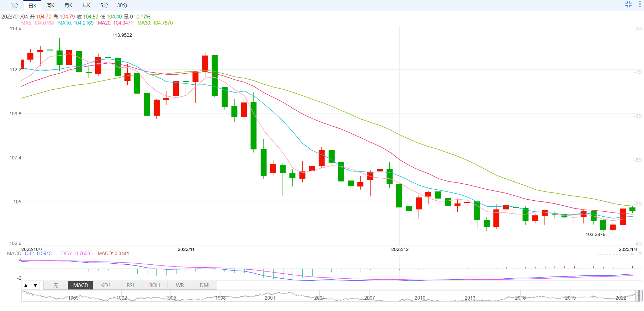Screen dimensions: 644x311
Task: Switch to 周K weekly chart
Action: [50, 5]
